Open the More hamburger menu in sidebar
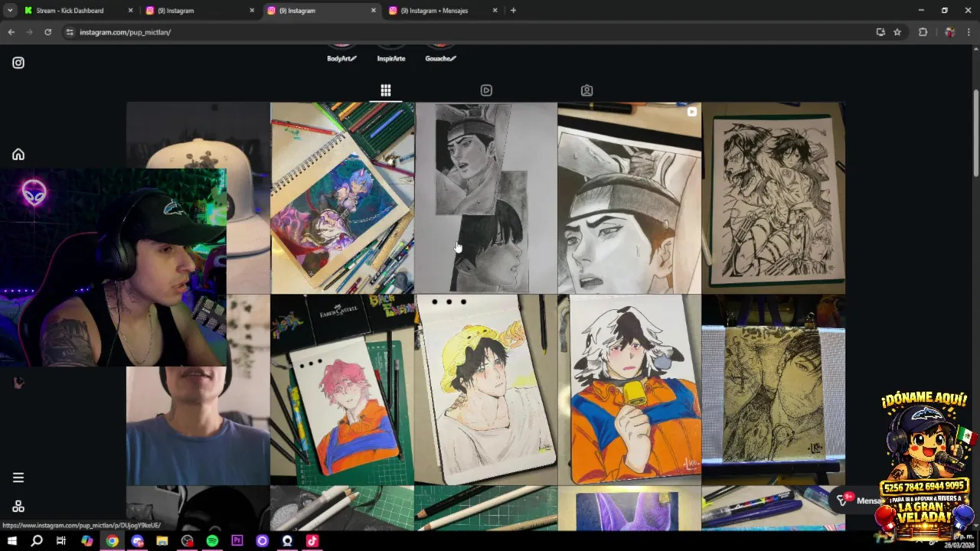The image size is (980, 551). click(18, 478)
